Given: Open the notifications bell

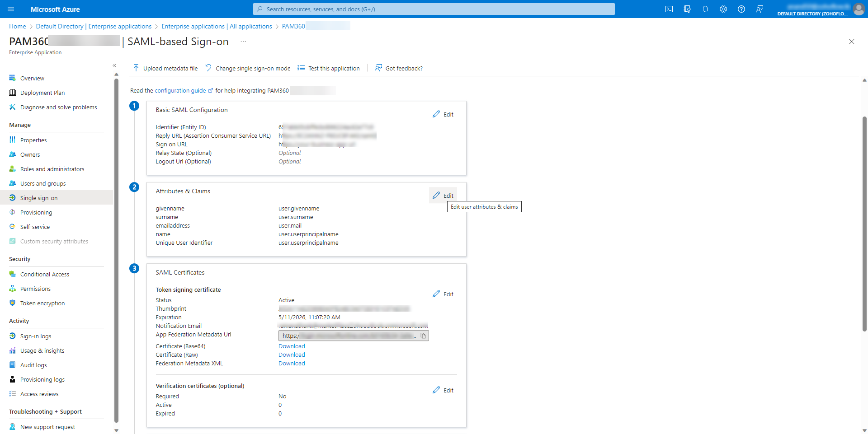Looking at the screenshot, I should 705,9.
